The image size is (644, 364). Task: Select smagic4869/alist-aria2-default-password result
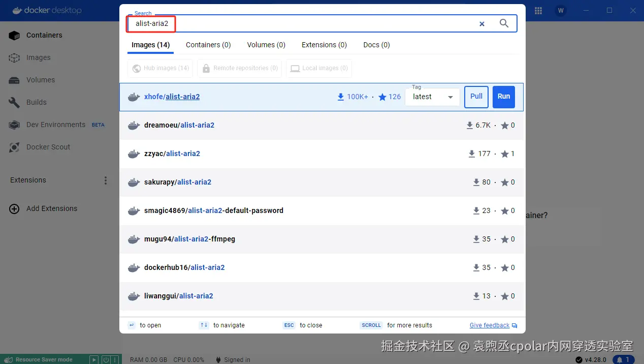(x=321, y=210)
